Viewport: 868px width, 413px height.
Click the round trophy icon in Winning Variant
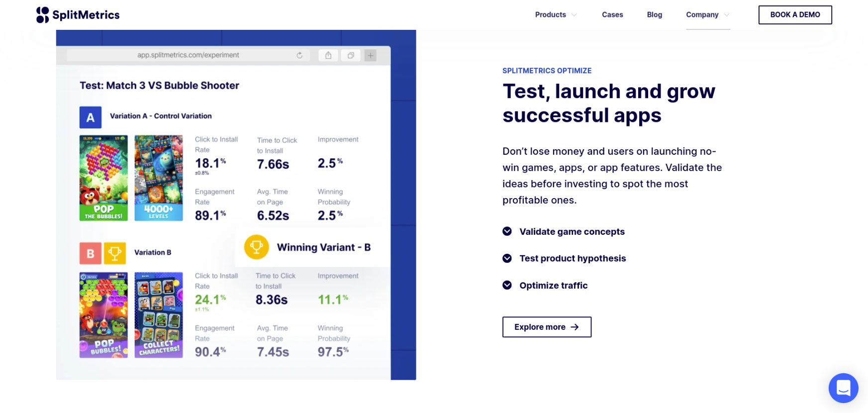click(257, 247)
